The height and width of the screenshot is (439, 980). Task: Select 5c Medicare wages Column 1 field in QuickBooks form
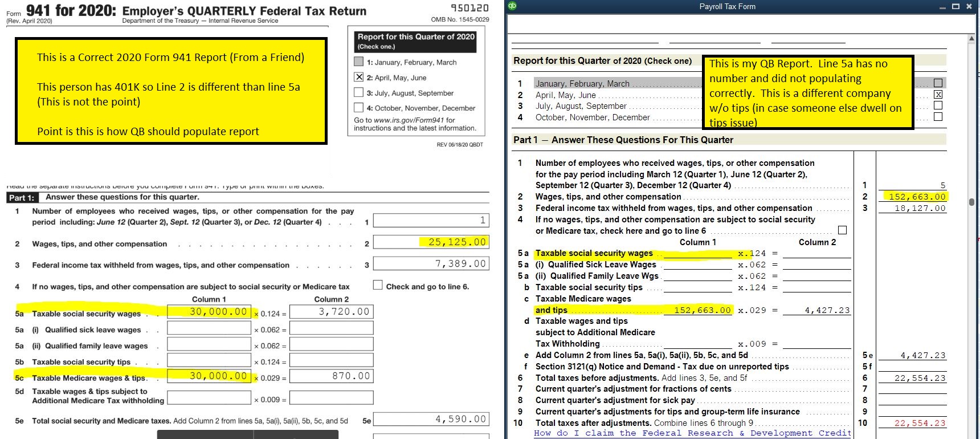pyautogui.click(x=698, y=310)
